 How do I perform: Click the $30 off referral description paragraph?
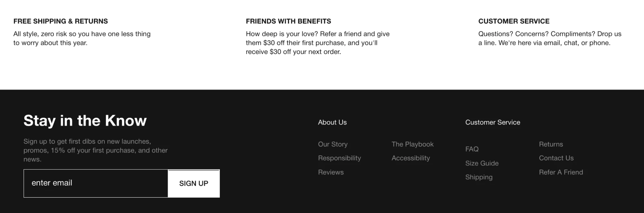point(317,43)
